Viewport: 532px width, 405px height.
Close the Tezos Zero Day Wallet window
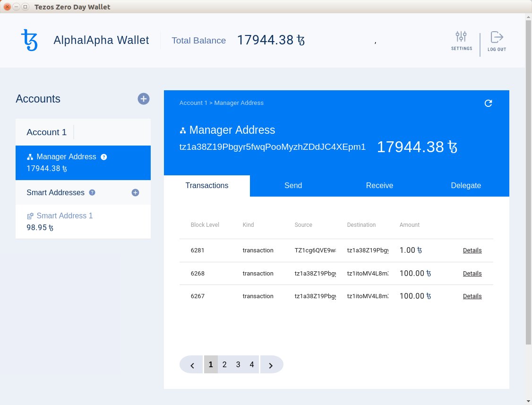click(x=7, y=7)
